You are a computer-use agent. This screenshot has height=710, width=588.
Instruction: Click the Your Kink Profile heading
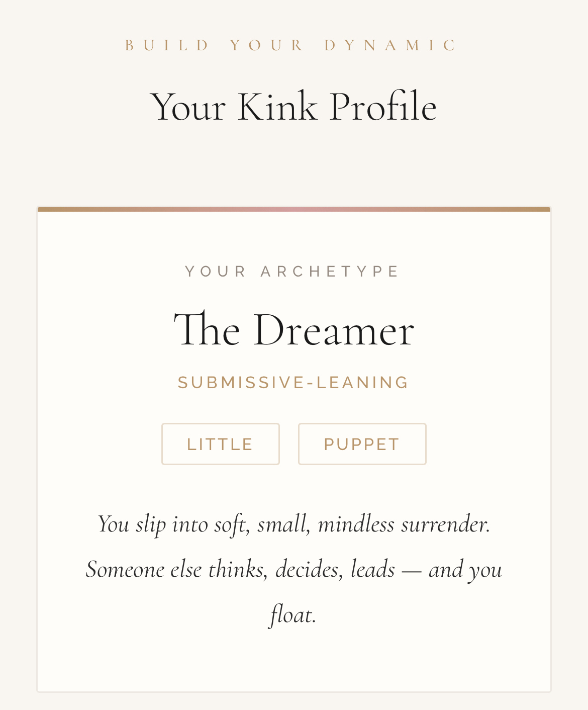[293, 107]
